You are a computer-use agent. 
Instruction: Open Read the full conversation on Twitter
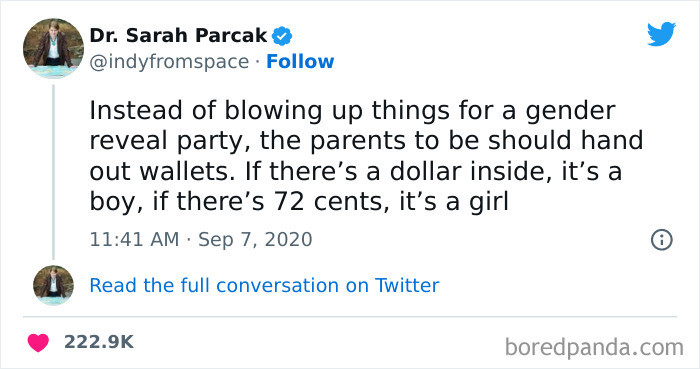coord(264,286)
